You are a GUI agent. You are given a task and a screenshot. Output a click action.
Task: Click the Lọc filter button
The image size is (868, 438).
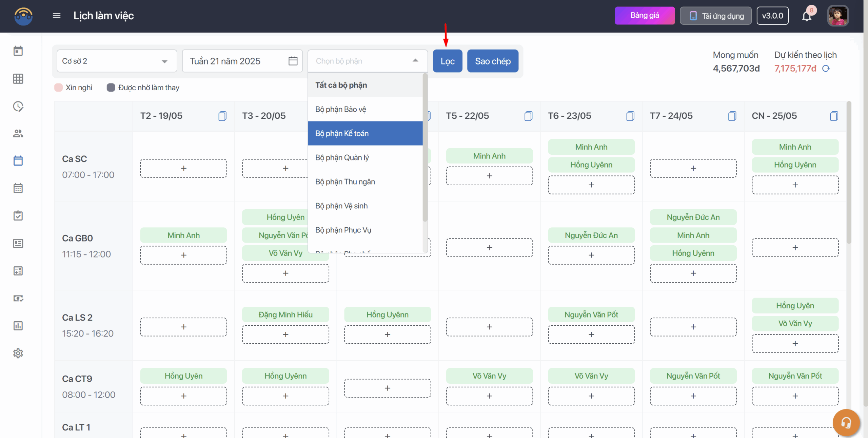447,61
